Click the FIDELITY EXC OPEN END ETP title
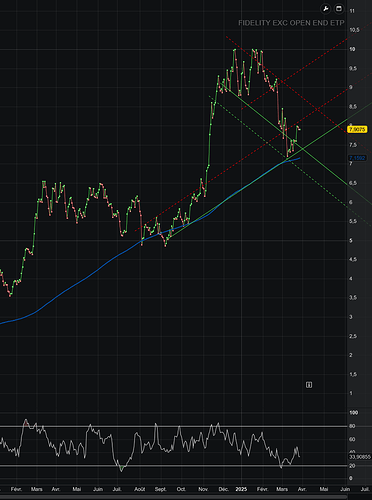This screenshot has height=500, width=372. pyautogui.click(x=291, y=23)
